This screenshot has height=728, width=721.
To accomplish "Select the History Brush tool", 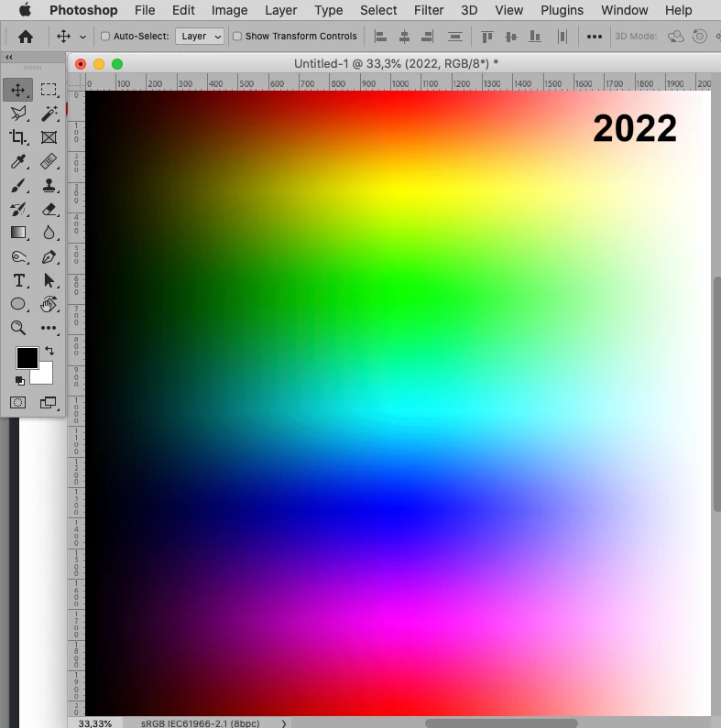I will [18, 210].
